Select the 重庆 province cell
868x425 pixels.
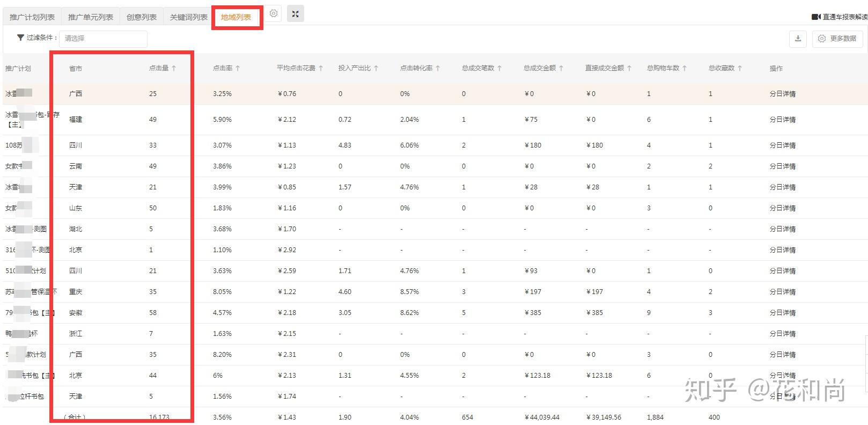[x=76, y=292]
